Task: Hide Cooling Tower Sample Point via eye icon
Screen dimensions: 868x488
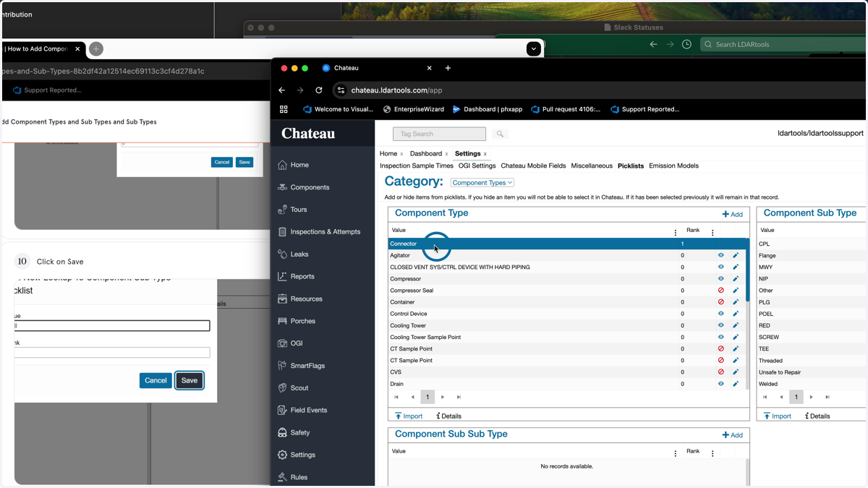Action: click(720, 337)
